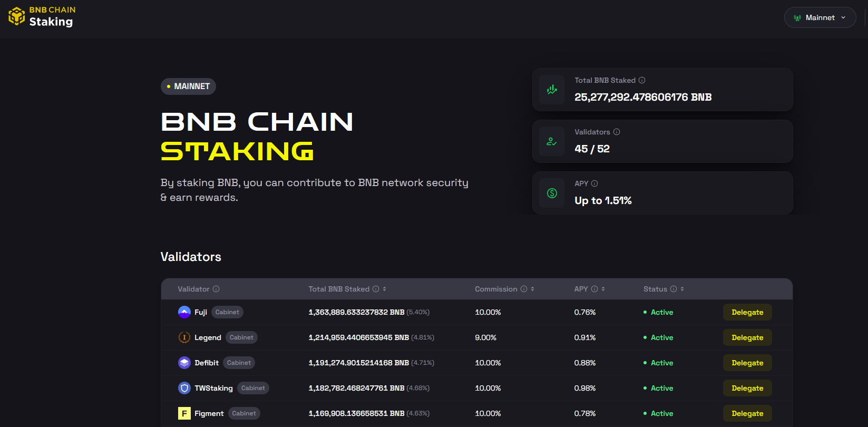Sort validators table by Status

(x=682, y=289)
